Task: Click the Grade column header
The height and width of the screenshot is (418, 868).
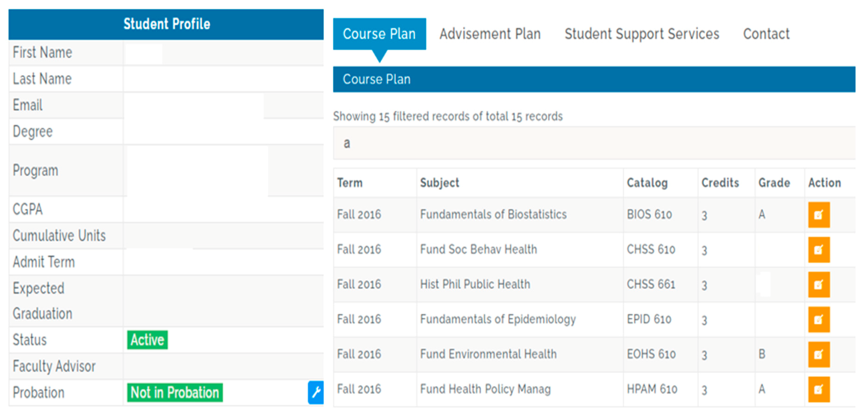Action: (x=774, y=183)
